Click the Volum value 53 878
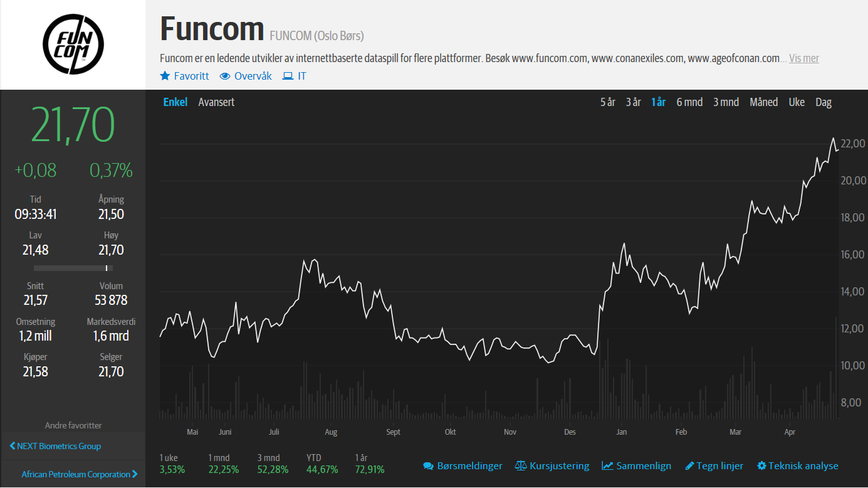 [111, 300]
